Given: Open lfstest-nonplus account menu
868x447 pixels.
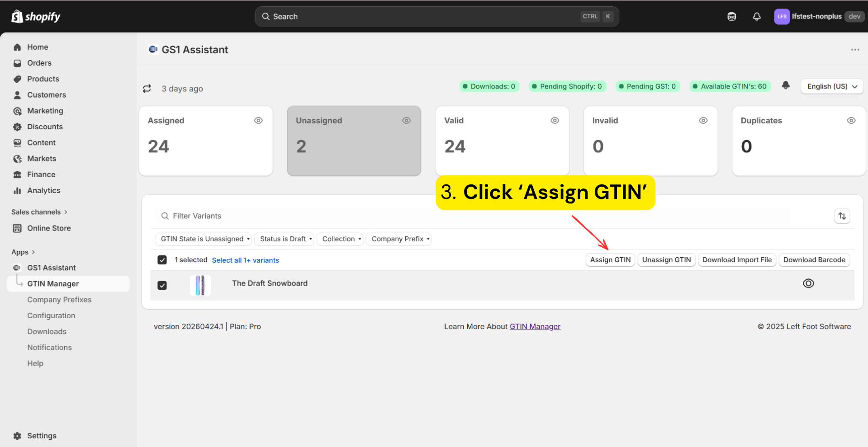Looking at the screenshot, I should [x=819, y=17].
